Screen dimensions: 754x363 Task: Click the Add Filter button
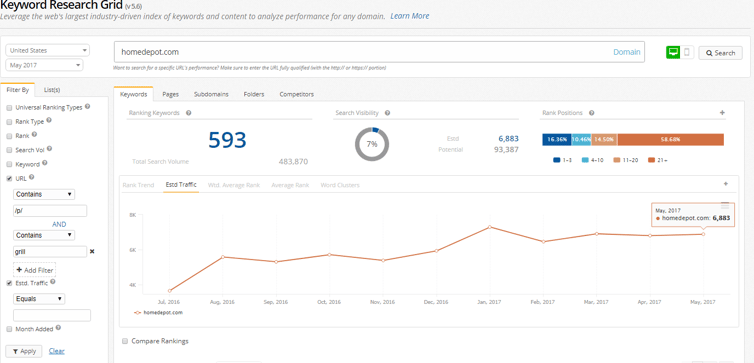pyautogui.click(x=35, y=270)
